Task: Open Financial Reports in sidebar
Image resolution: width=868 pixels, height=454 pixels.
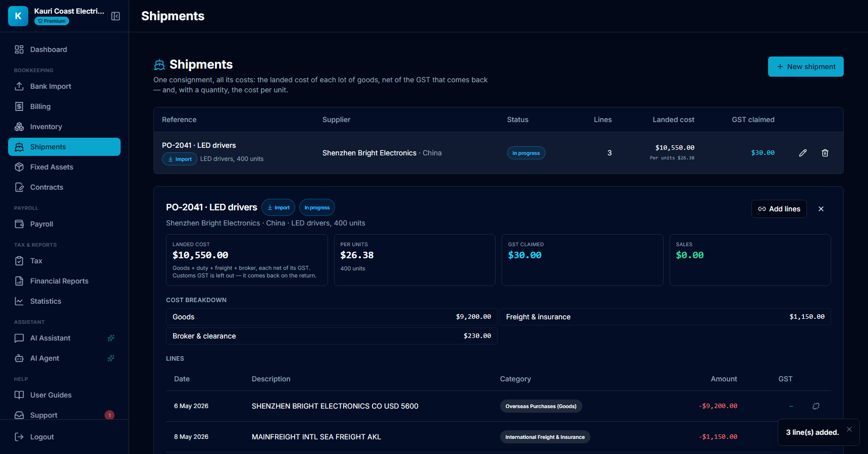Action: click(64, 281)
